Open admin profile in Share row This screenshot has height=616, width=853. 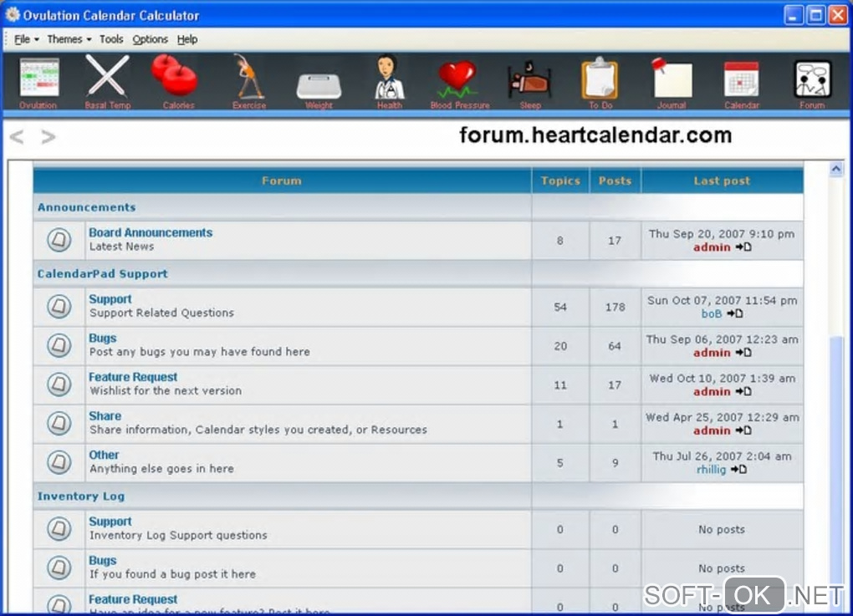point(713,430)
